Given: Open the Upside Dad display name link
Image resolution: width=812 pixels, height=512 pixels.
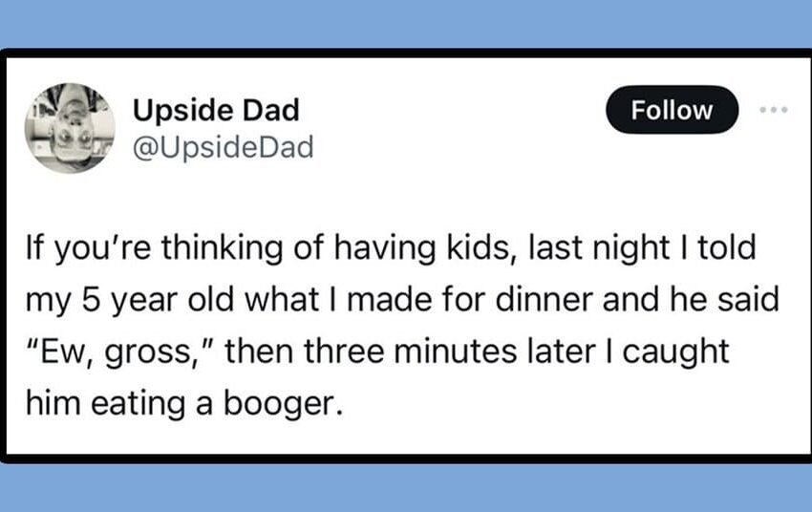Looking at the screenshot, I should coord(216,110).
